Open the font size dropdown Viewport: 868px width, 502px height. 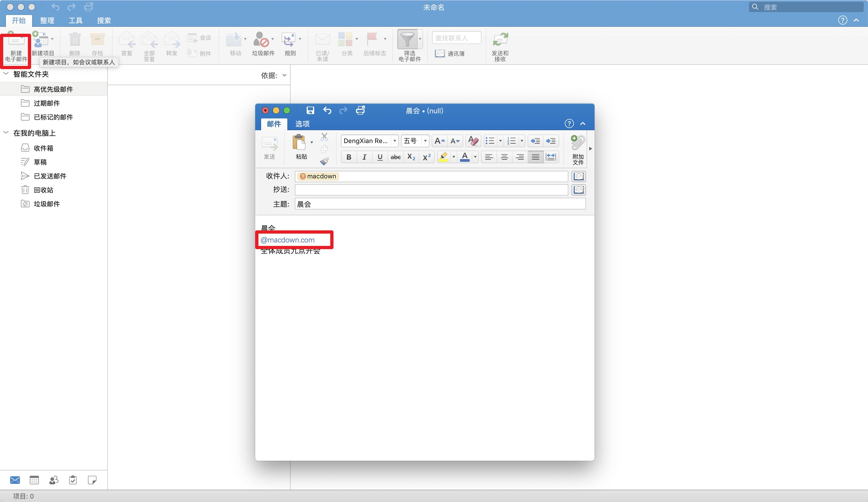coord(425,141)
